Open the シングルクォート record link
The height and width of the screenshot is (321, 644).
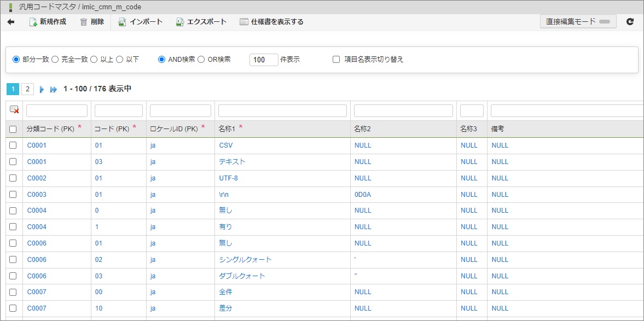[245, 260]
